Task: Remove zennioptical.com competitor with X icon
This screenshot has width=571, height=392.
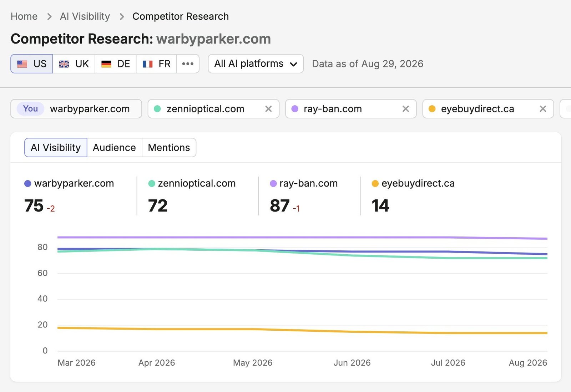Action: coord(268,109)
